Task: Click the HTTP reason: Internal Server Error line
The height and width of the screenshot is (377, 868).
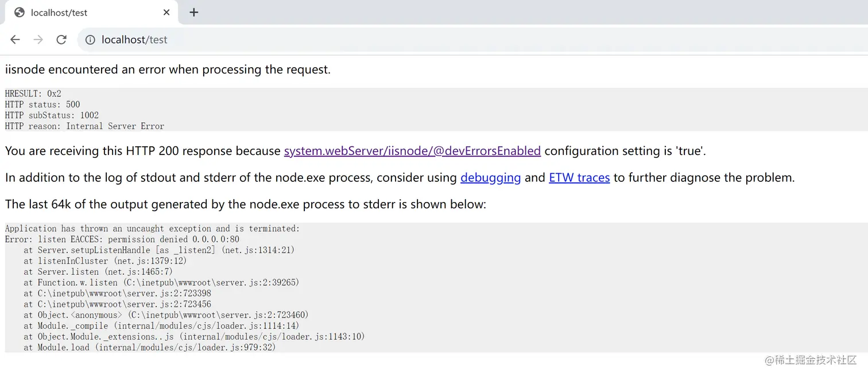Action: coord(84,126)
